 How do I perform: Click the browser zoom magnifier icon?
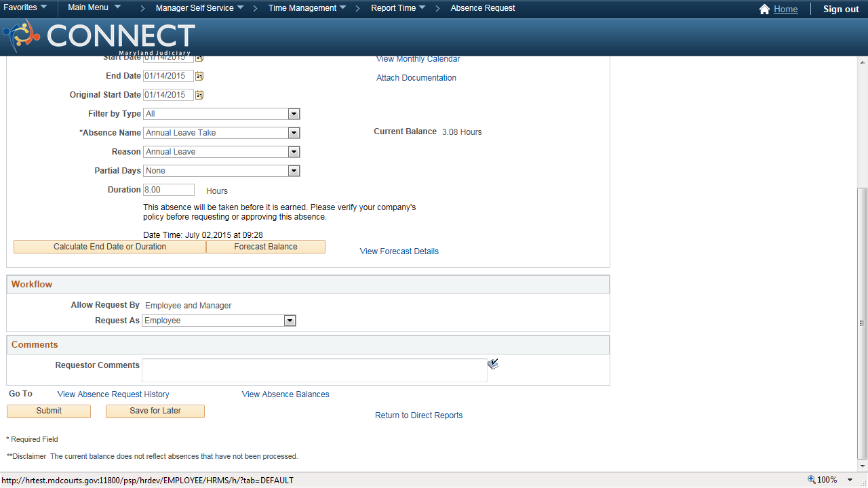point(811,480)
